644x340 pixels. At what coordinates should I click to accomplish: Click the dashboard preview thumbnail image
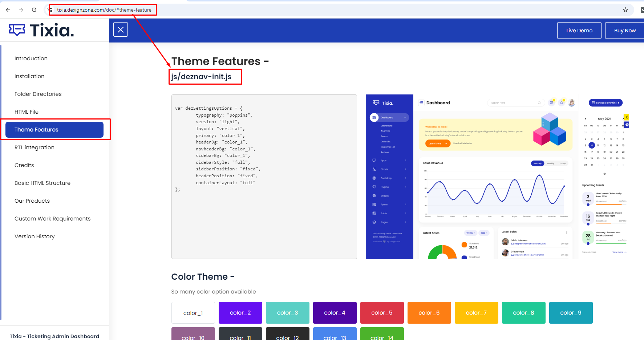tap(498, 177)
